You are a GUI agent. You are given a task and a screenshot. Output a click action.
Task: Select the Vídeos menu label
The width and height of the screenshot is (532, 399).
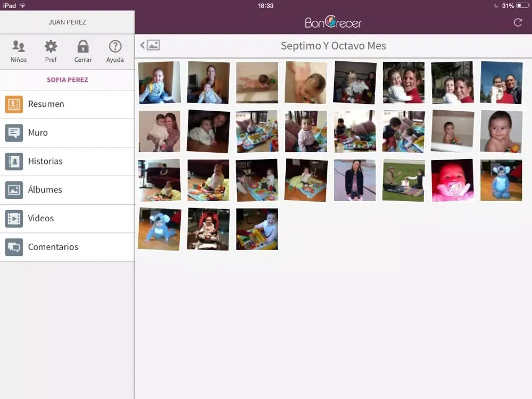coord(41,218)
